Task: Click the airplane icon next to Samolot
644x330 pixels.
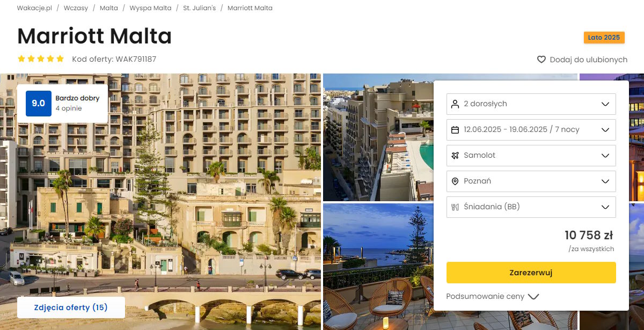Action: pos(455,155)
